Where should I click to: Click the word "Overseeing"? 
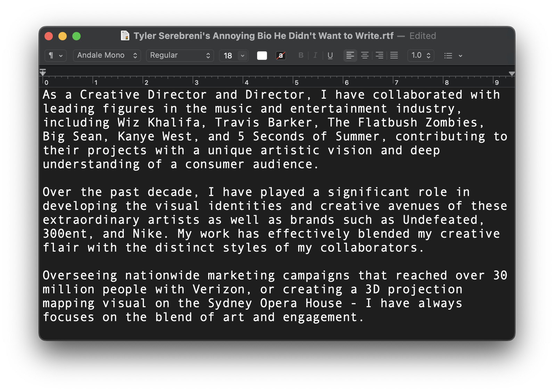(x=80, y=276)
